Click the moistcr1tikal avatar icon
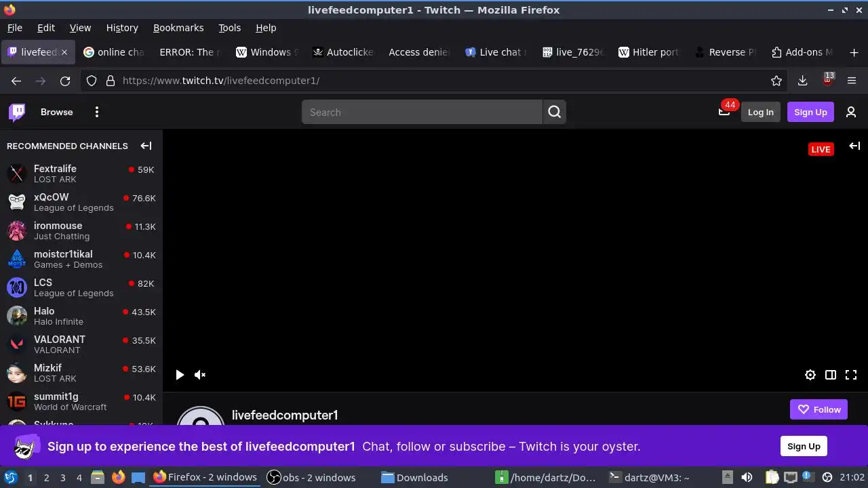Image resolution: width=868 pixels, height=488 pixels. pos(17,259)
